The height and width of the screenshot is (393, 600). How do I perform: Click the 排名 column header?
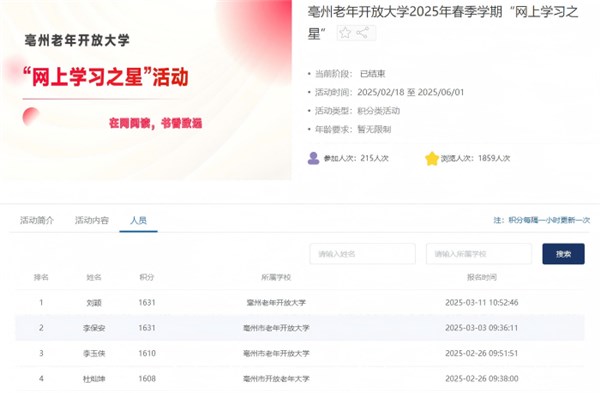[41, 277]
